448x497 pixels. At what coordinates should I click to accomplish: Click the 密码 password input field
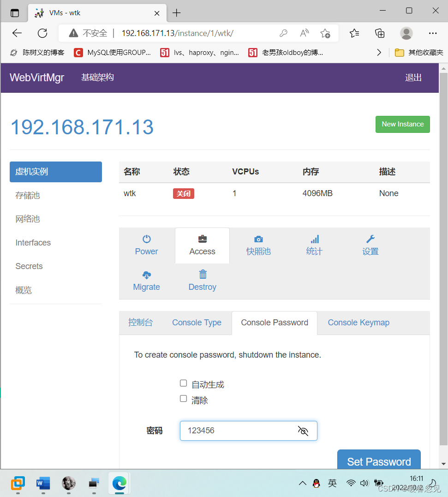[248, 431]
